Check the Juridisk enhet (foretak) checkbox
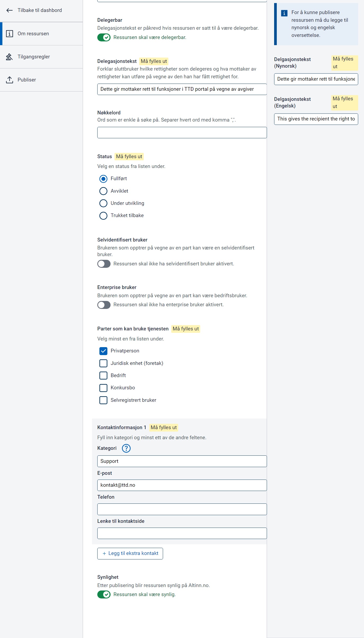The height and width of the screenshot is (638, 364). pyautogui.click(x=103, y=363)
